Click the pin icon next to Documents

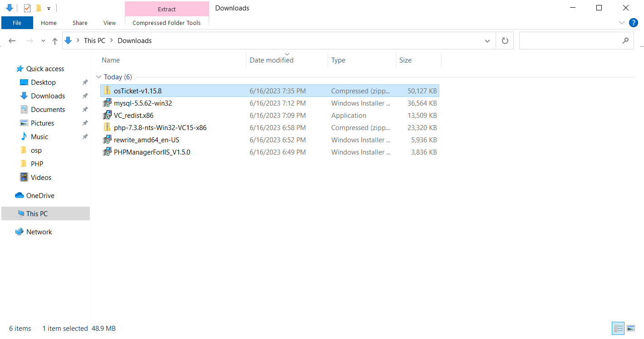pos(85,110)
